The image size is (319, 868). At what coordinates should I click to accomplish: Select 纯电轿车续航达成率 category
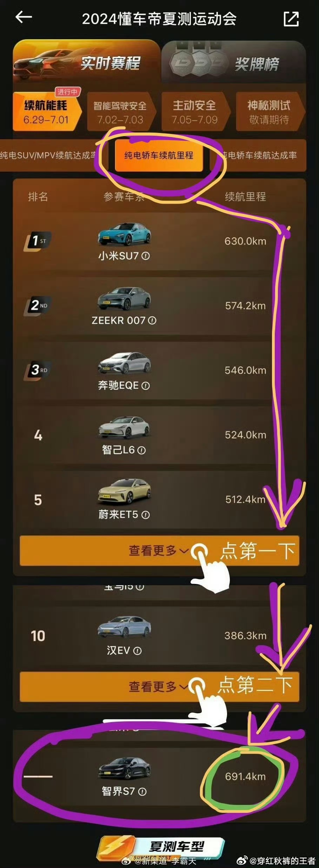(x=259, y=155)
